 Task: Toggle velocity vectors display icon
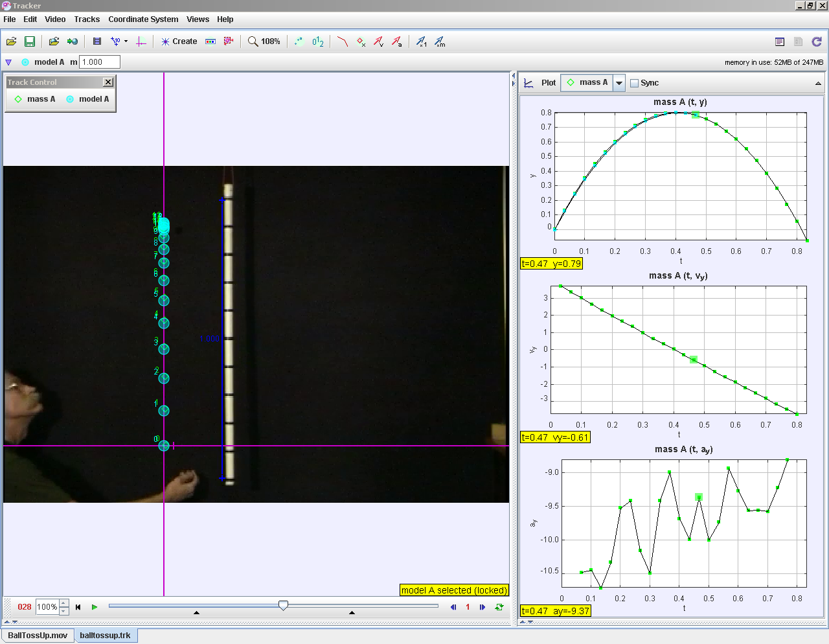coord(379,41)
